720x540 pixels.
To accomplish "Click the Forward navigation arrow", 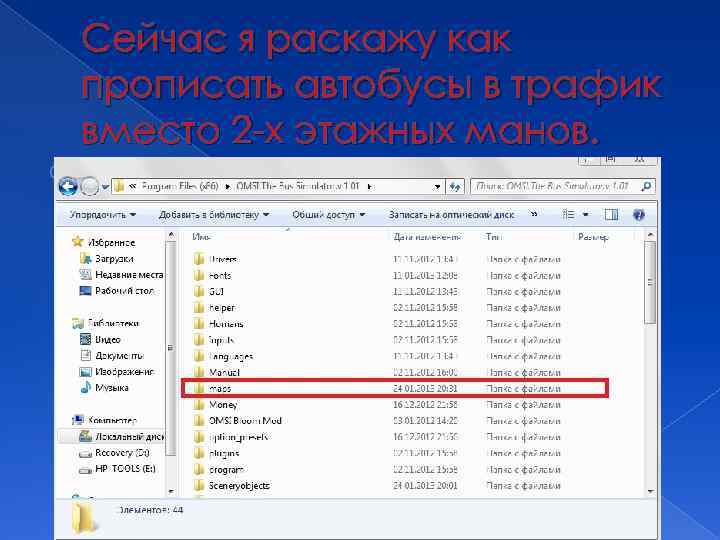I will [90, 186].
